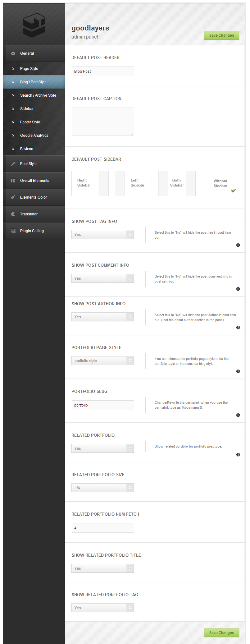
Task: Click the General gear icon
Action: pyautogui.click(x=13, y=53)
